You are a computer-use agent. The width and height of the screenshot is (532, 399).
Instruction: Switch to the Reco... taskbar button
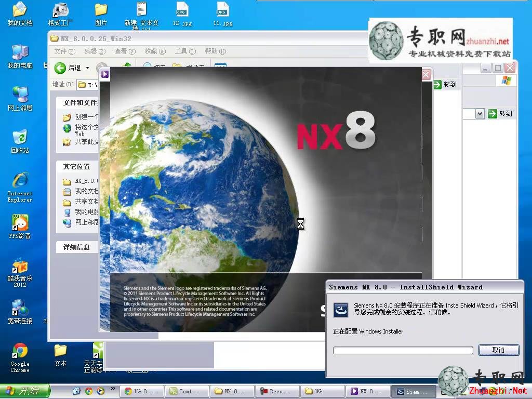click(277, 391)
